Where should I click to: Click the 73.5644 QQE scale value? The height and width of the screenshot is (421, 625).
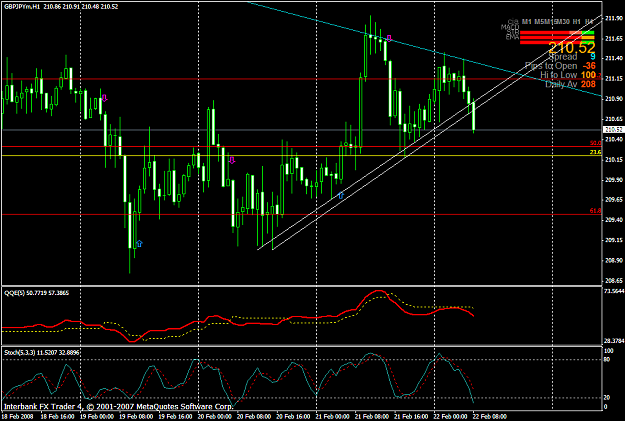[x=614, y=291]
